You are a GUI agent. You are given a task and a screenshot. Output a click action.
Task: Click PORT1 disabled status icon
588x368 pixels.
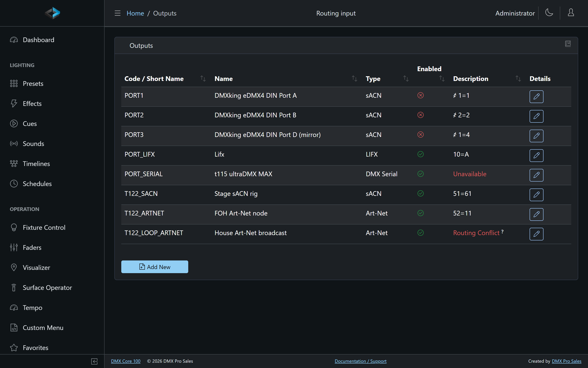click(x=421, y=95)
